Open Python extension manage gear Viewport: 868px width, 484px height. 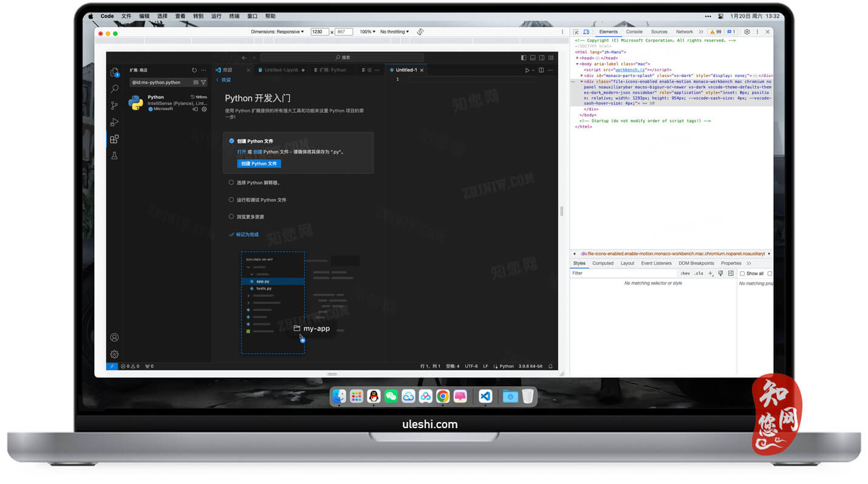click(204, 109)
